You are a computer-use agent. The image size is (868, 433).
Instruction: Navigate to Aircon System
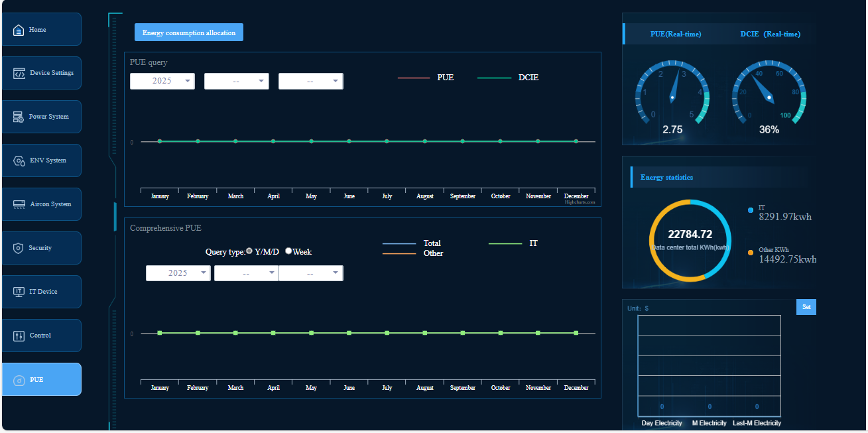42,204
